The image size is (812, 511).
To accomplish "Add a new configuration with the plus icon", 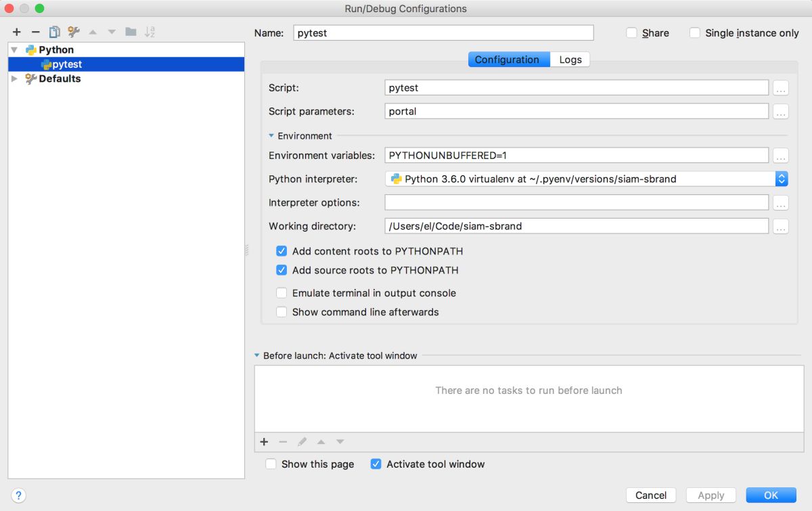I will [x=17, y=32].
